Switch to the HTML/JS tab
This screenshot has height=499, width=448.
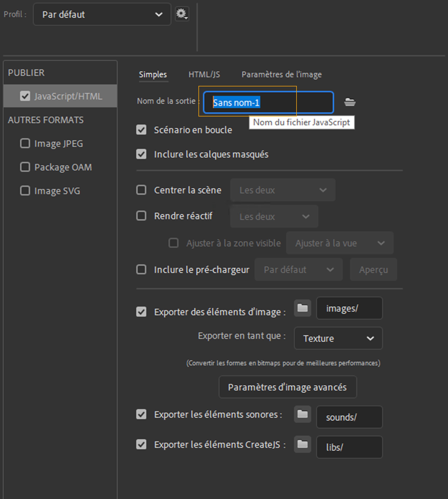click(204, 75)
